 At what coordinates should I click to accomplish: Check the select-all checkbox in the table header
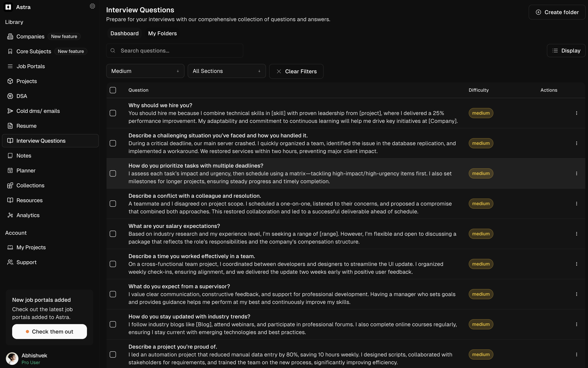(113, 90)
